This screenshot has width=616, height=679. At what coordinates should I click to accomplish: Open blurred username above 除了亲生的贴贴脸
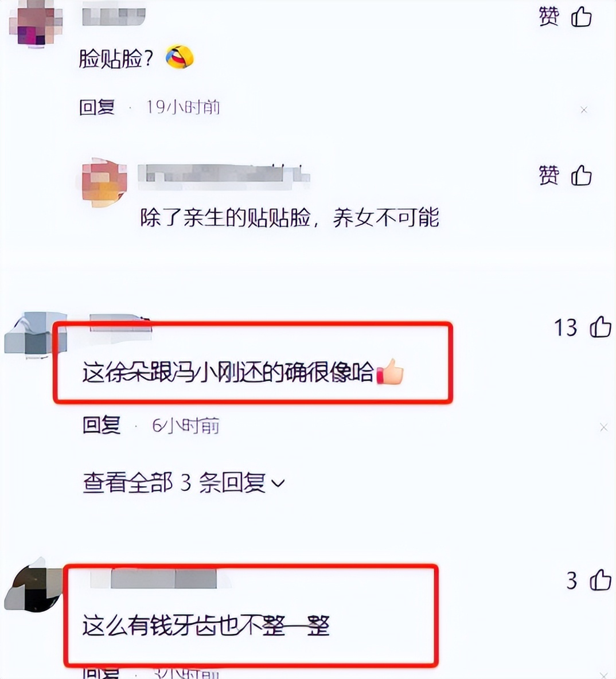224,177
